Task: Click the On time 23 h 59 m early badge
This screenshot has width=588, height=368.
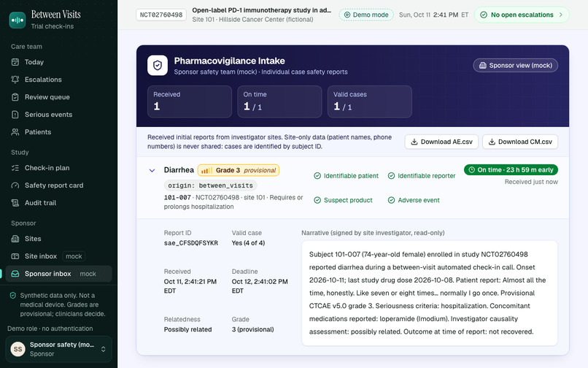Action: click(x=511, y=169)
